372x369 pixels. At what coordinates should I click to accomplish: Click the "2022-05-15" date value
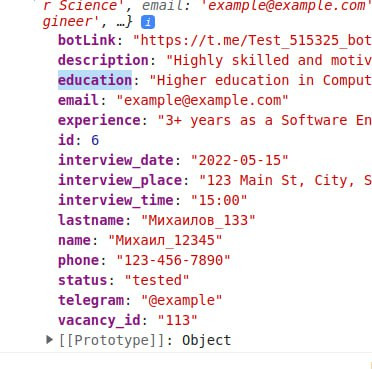pyautogui.click(x=239, y=160)
